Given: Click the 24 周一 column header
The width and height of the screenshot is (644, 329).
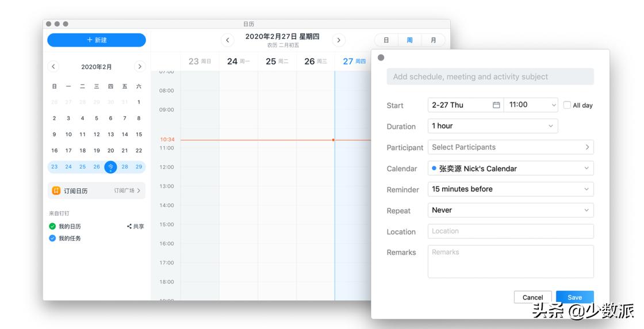Looking at the screenshot, I should click(x=238, y=61).
